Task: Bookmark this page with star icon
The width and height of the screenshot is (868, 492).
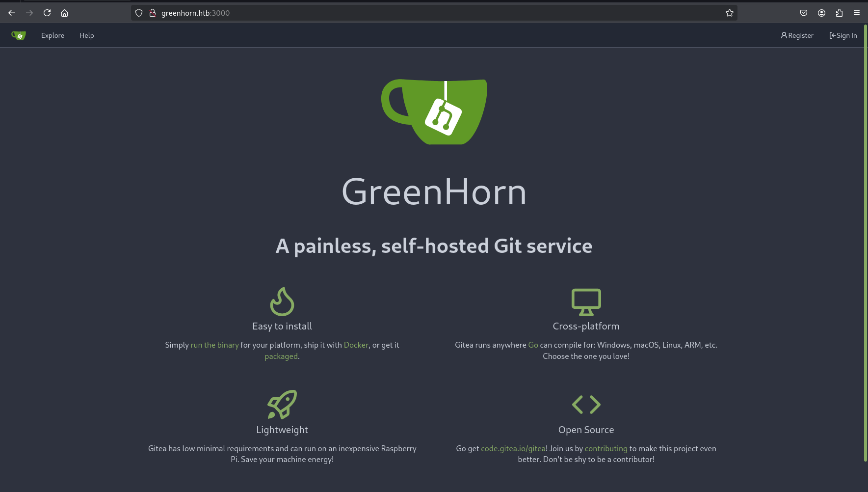Action: [x=729, y=13]
